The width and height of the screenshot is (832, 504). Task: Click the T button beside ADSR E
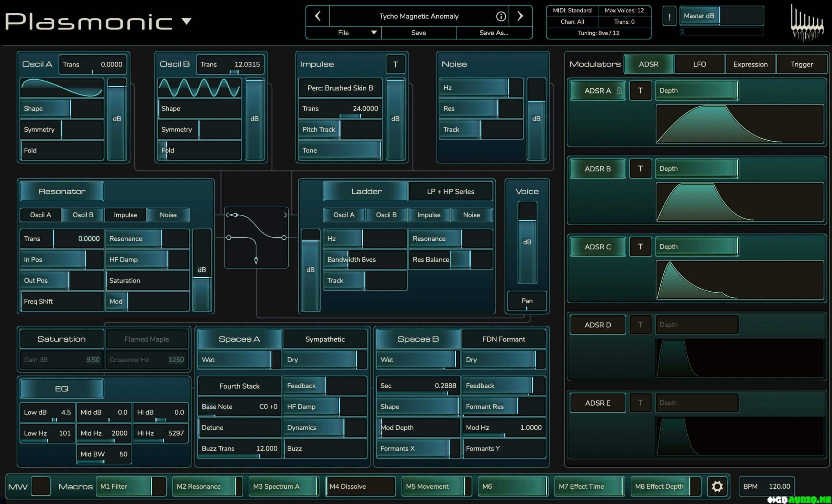tap(640, 403)
